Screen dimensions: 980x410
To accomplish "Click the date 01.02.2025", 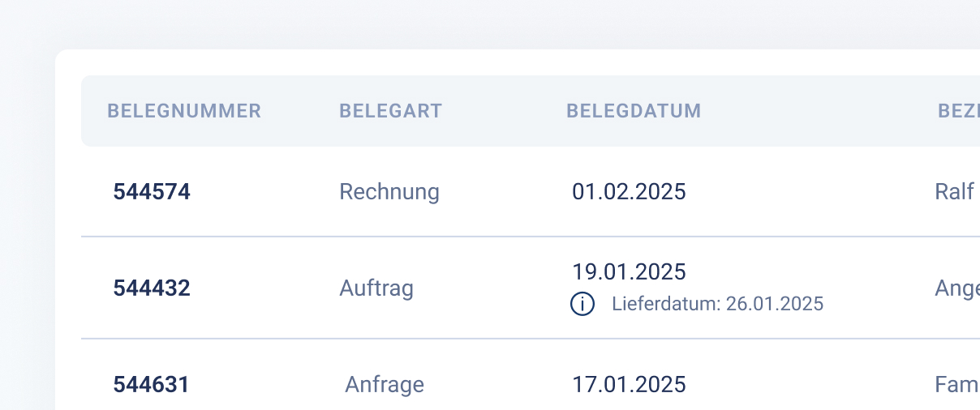I will coord(629,192).
